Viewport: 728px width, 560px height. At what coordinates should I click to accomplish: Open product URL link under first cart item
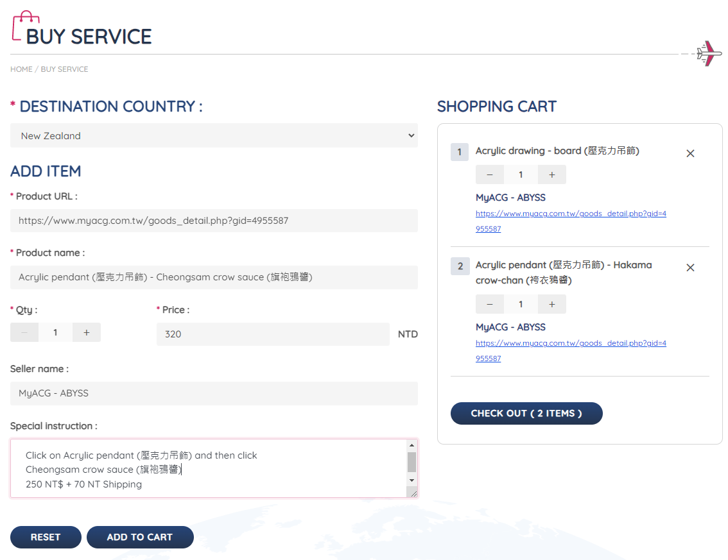[x=570, y=214]
